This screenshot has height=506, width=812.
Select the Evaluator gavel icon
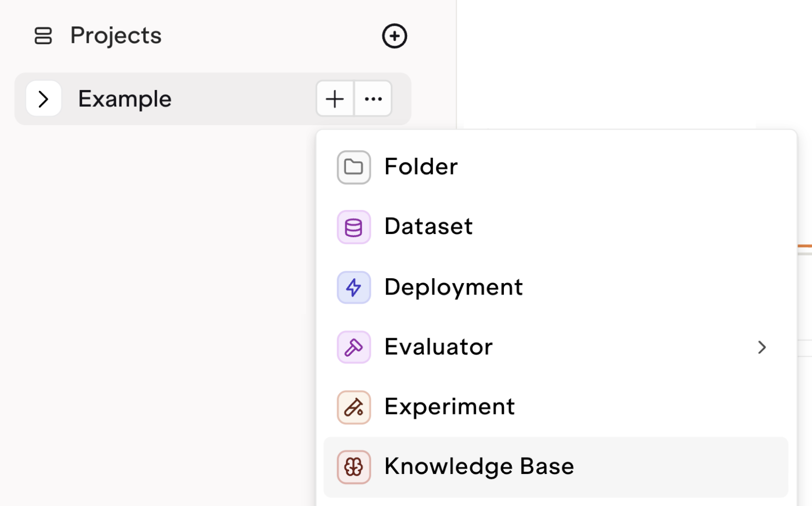(x=353, y=347)
